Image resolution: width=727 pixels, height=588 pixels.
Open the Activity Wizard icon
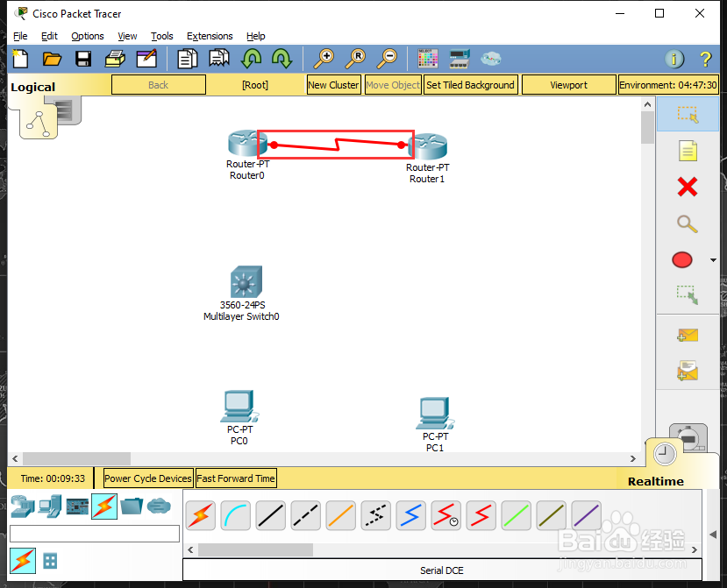(x=146, y=59)
